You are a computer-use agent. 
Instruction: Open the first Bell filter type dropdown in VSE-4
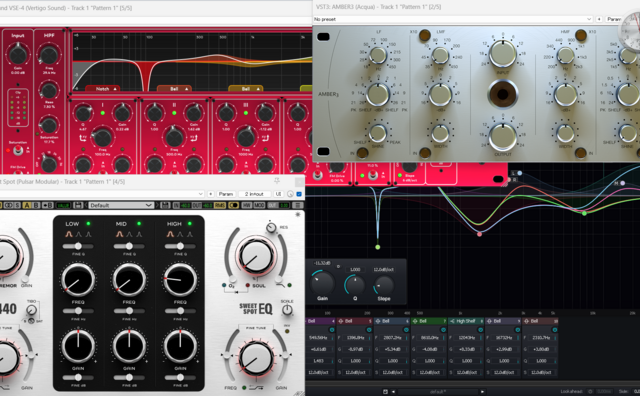(174, 89)
